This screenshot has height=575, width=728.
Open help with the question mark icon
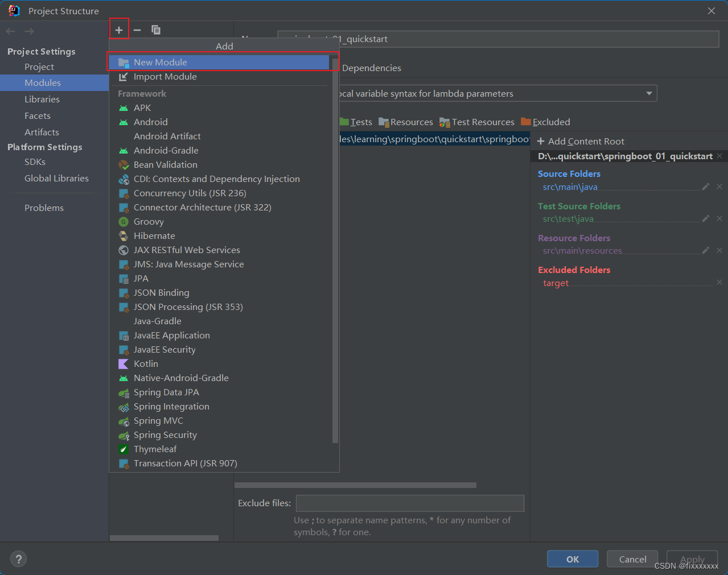(18, 559)
